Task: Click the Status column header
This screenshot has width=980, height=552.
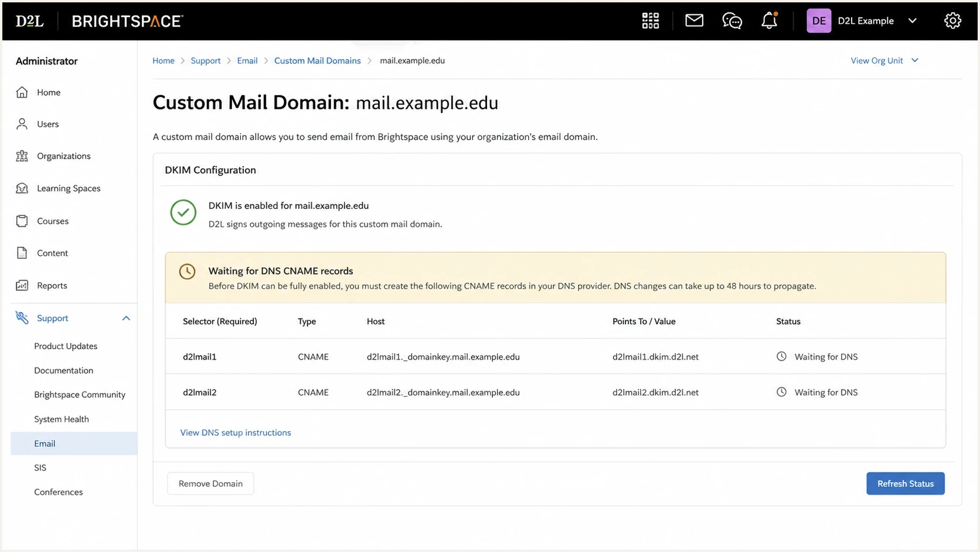Action: pyautogui.click(x=788, y=321)
